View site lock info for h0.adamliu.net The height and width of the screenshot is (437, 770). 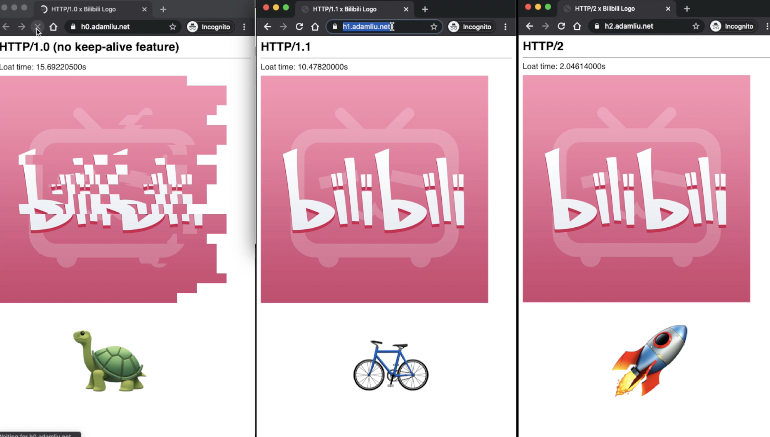point(73,27)
